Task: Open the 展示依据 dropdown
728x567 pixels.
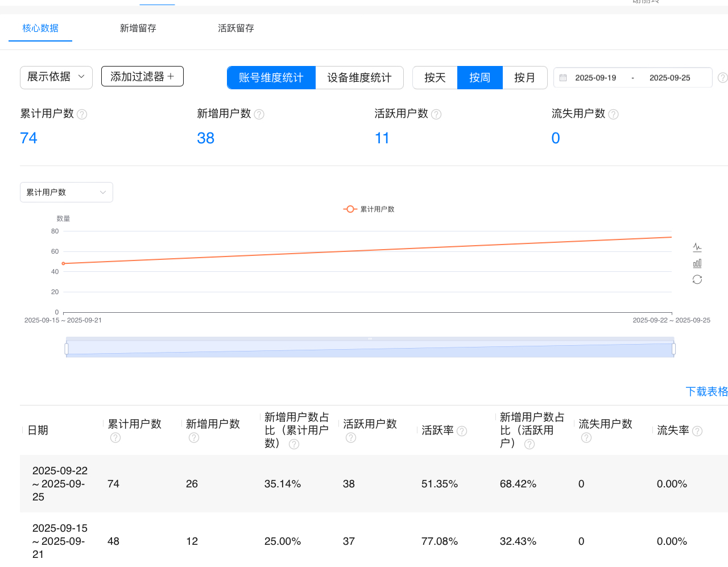Action: coord(56,77)
